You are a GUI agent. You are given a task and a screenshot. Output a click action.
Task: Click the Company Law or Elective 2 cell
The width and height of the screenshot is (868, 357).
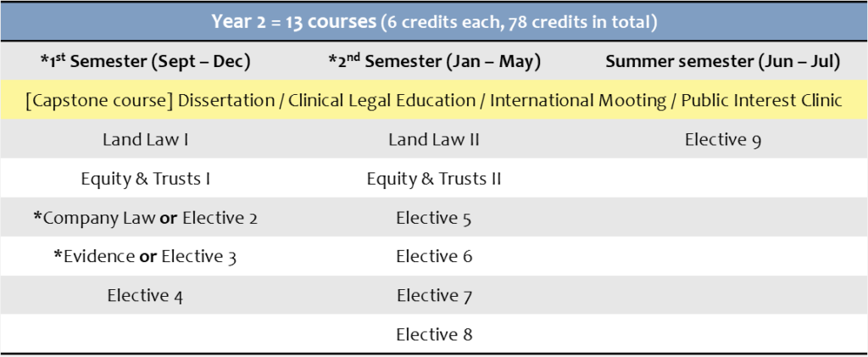tap(145, 218)
